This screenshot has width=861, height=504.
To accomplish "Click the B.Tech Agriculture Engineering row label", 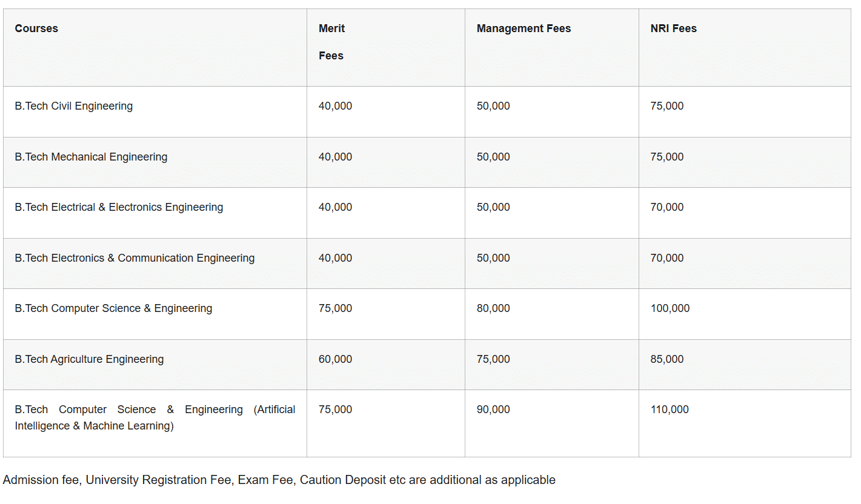I will pos(89,359).
